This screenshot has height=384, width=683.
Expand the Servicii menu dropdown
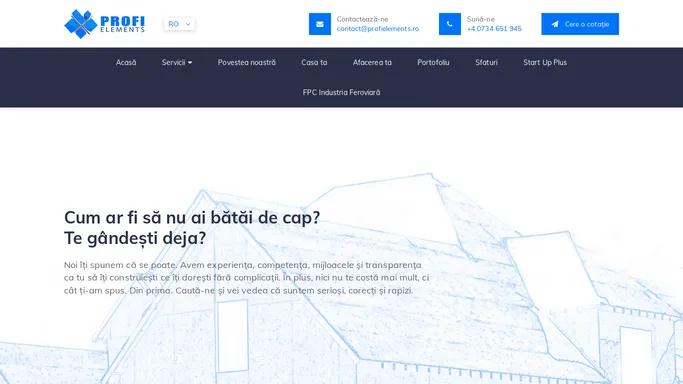[177, 63]
